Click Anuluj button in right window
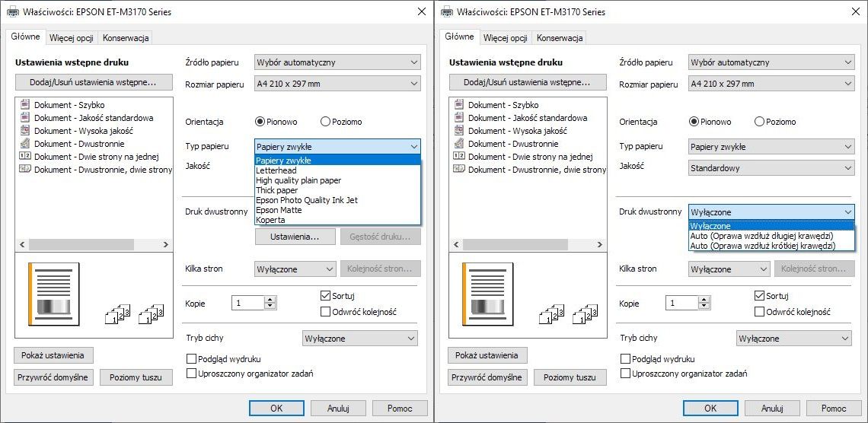Screen dimensions: 868x423 772,408
